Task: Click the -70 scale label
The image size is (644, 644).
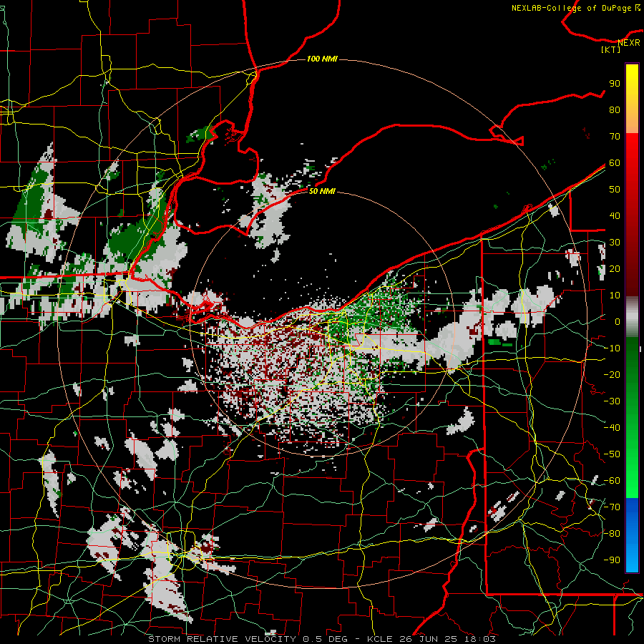Action: click(612, 507)
